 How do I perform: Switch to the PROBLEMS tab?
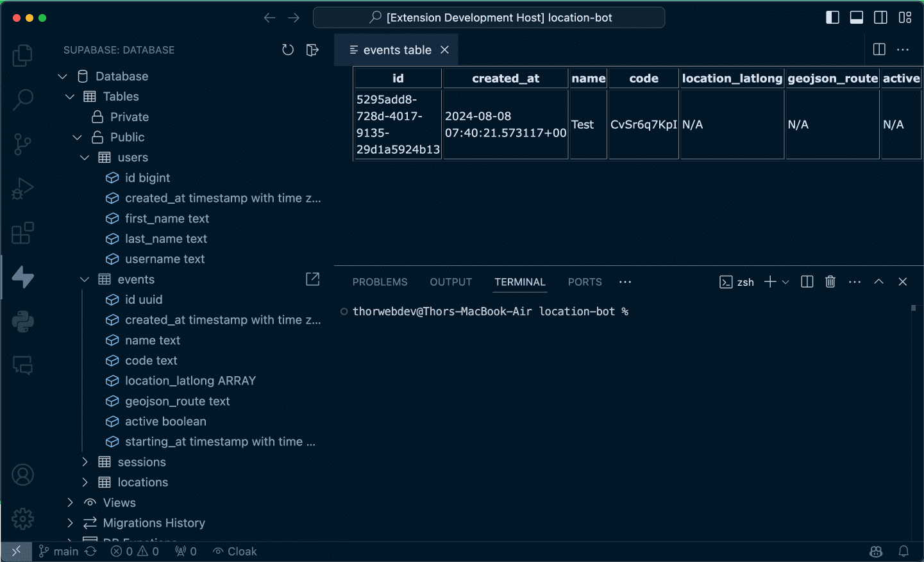(380, 281)
